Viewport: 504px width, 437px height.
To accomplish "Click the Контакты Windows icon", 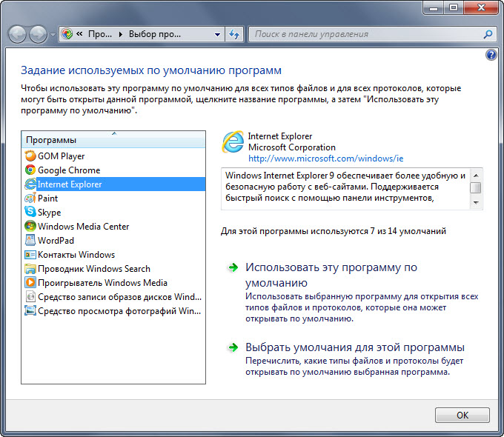I will pos(30,255).
